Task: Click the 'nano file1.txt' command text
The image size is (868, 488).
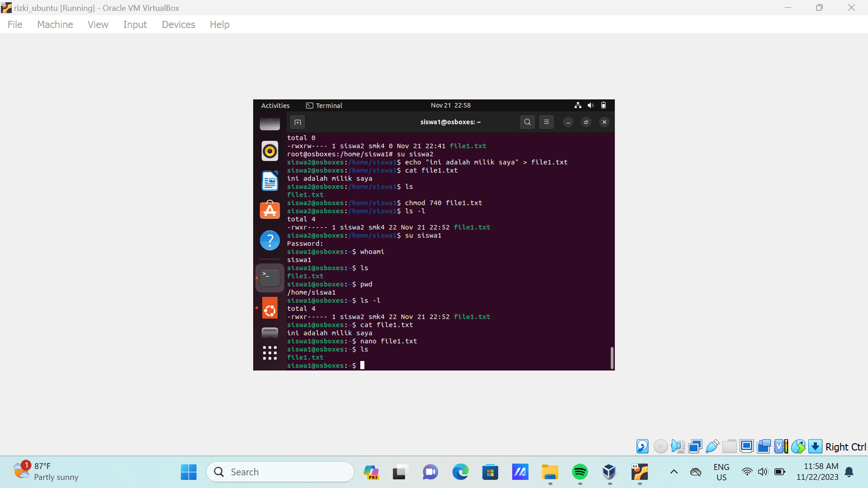Action: [388, 341]
